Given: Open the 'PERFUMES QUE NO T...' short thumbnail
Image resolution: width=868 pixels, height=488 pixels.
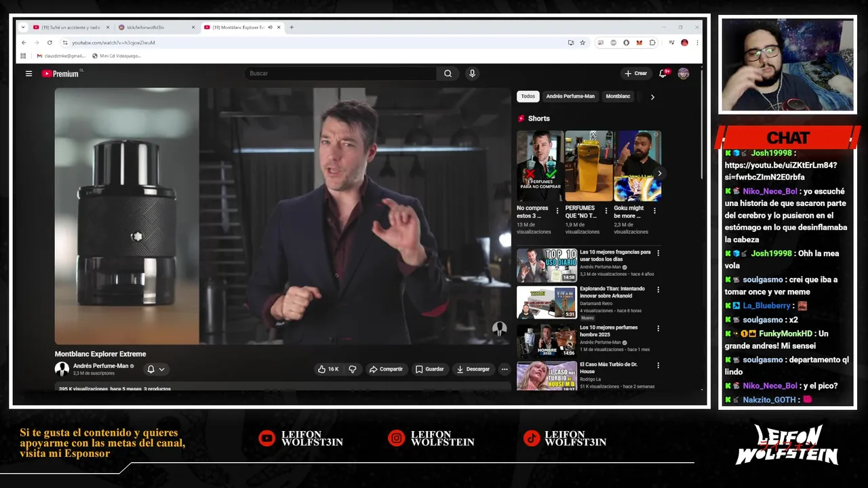Looking at the screenshot, I should (589, 166).
